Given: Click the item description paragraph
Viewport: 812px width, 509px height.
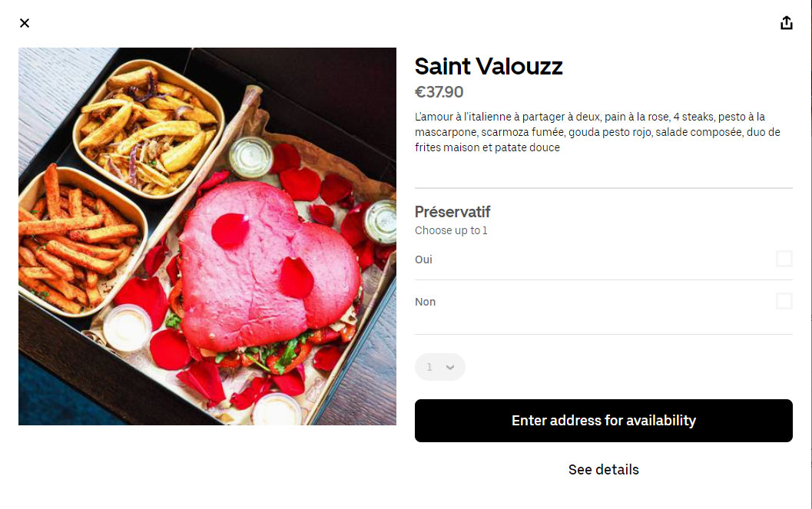Looking at the screenshot, I should (x=597, y=132).
